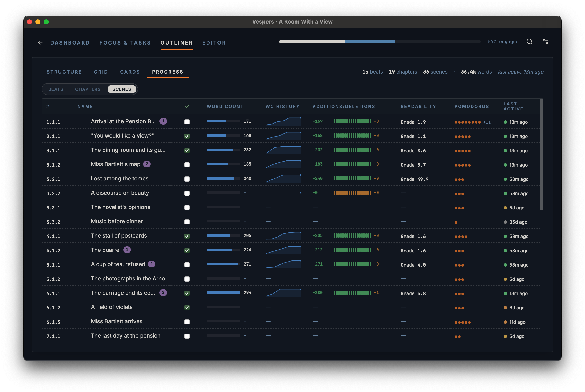This screenshot has width=585, height=392.
Task: Switch to Structure view
Action: pyautogui.click(x=64, y=72)
